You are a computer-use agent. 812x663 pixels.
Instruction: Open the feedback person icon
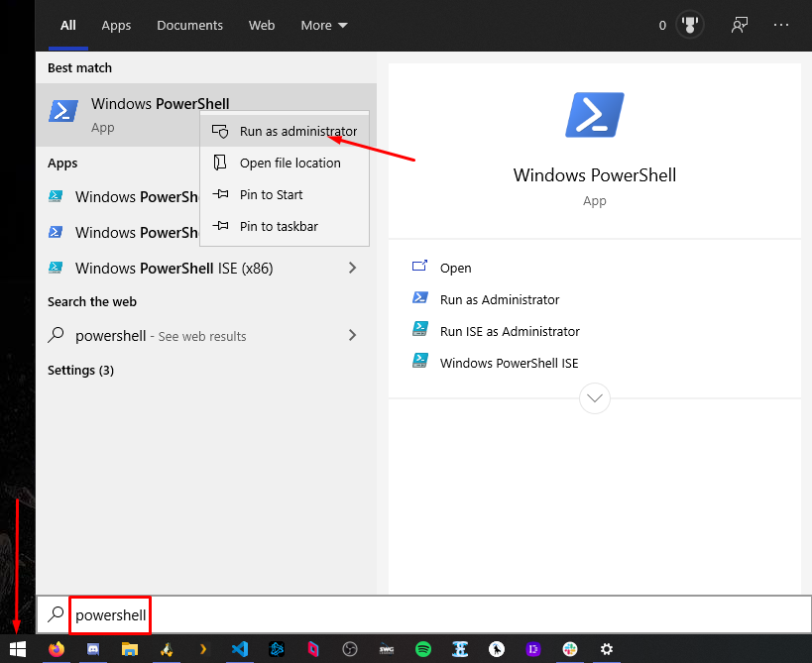point(739,25)
